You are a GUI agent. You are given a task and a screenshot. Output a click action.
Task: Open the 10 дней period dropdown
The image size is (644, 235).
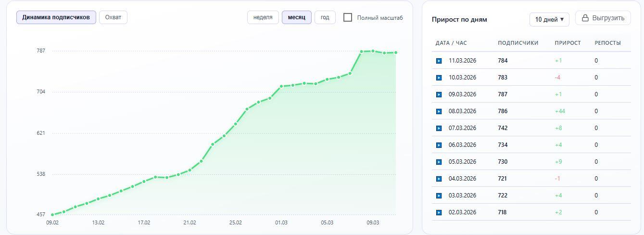click(x=549, y=19)
